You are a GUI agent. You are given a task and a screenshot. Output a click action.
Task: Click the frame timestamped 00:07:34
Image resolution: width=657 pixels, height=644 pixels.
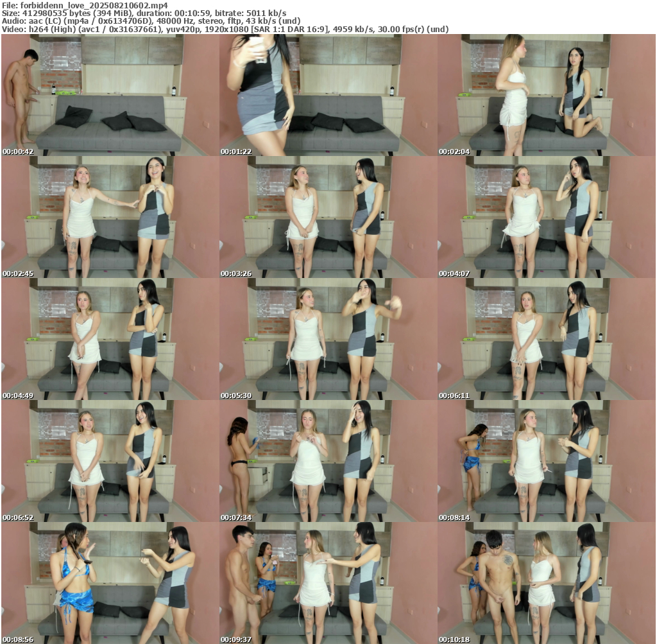coord(328,461)
